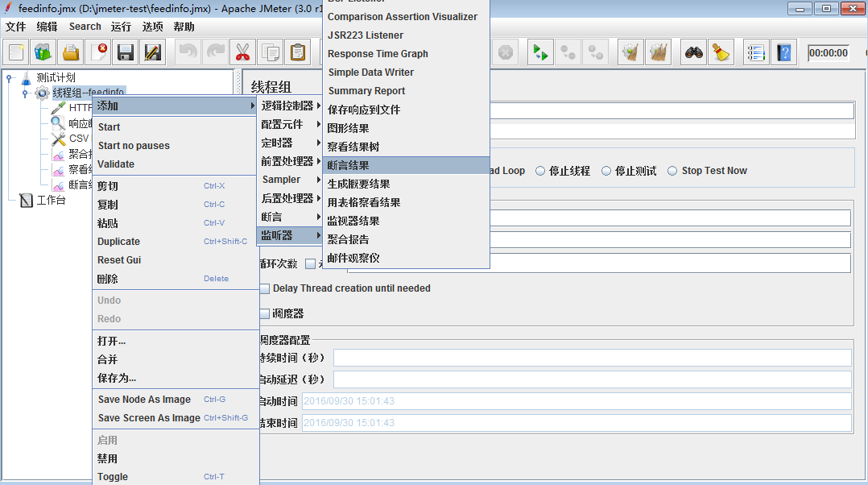This screenshot has width=868, height=485.
Task: Click the Paste clipboard toolbar icon
Action: click(298, 53)
